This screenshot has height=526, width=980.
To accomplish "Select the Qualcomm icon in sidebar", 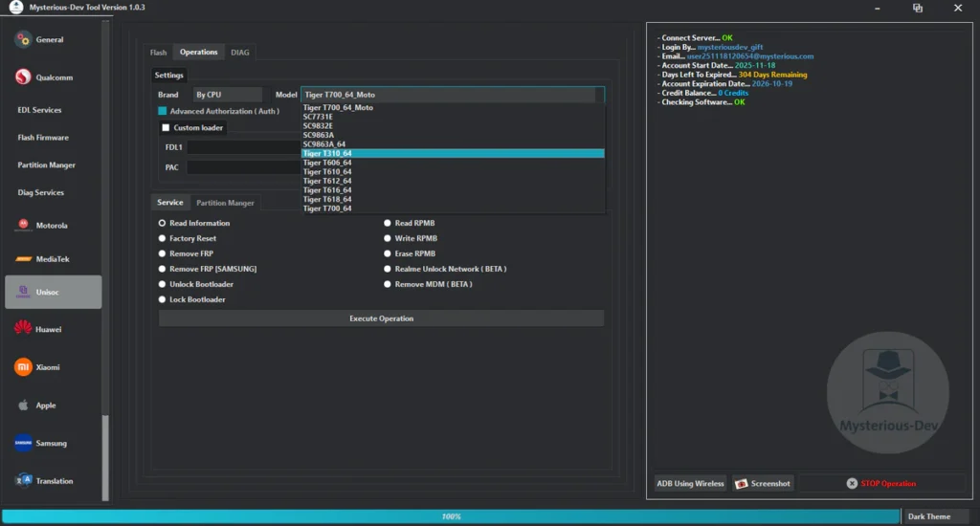I will click(23, 77).
